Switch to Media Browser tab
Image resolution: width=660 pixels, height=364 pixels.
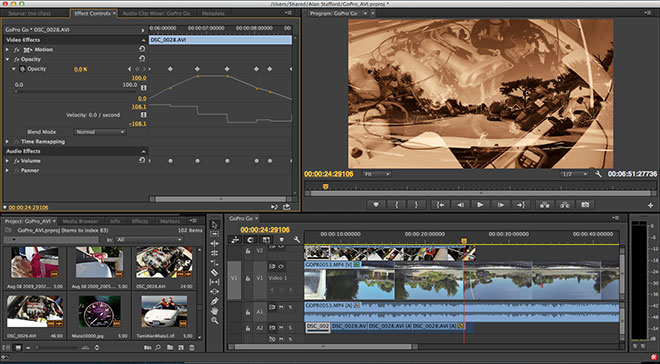click(x=80, y=221)
